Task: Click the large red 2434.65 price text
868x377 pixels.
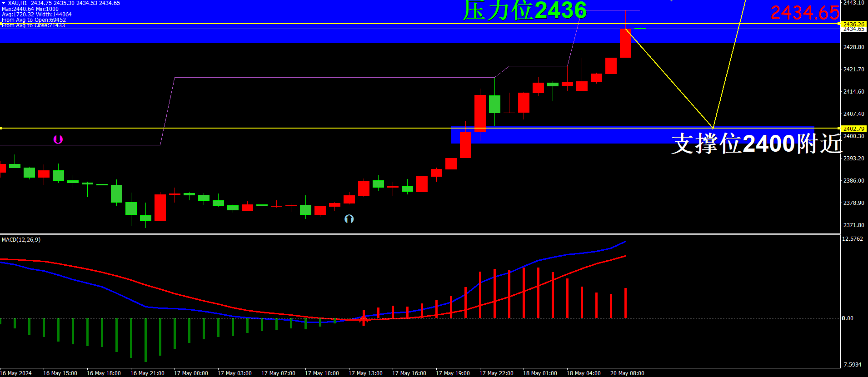Action: pyautogui.click(x=804, y=13)
